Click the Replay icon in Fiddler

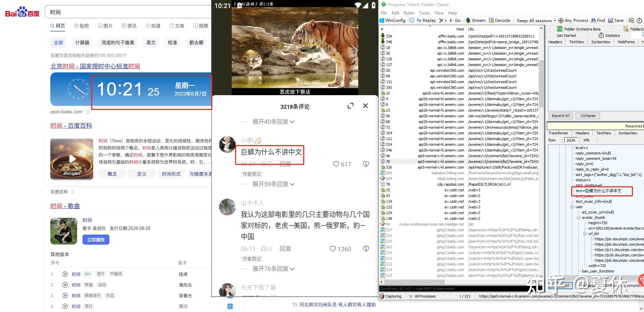click(x=426, y=20)
